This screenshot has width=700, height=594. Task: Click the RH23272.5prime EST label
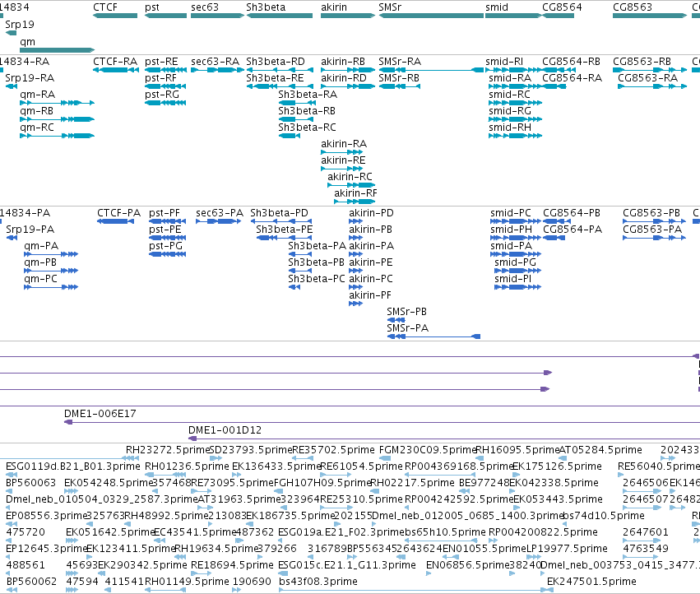[x=168, y=450]
